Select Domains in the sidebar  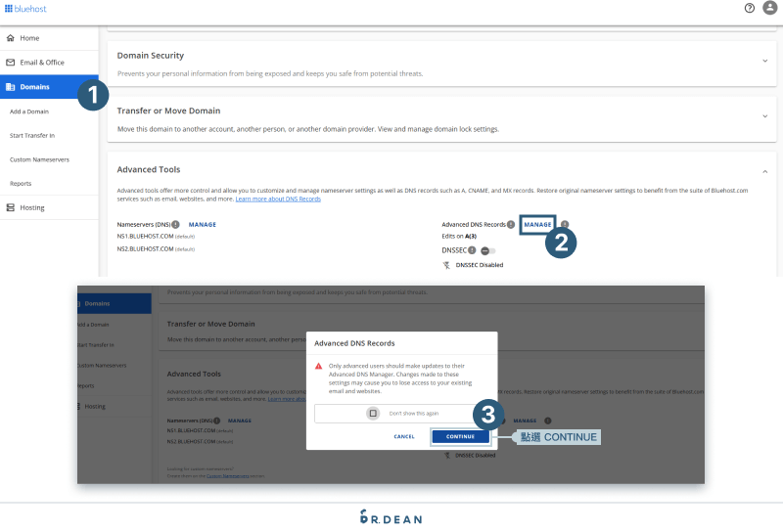(x=49, y=87)
